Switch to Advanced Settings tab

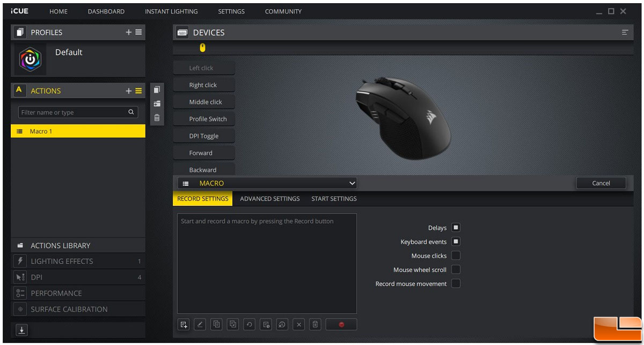pyautogui.click(x=270, y=198)
